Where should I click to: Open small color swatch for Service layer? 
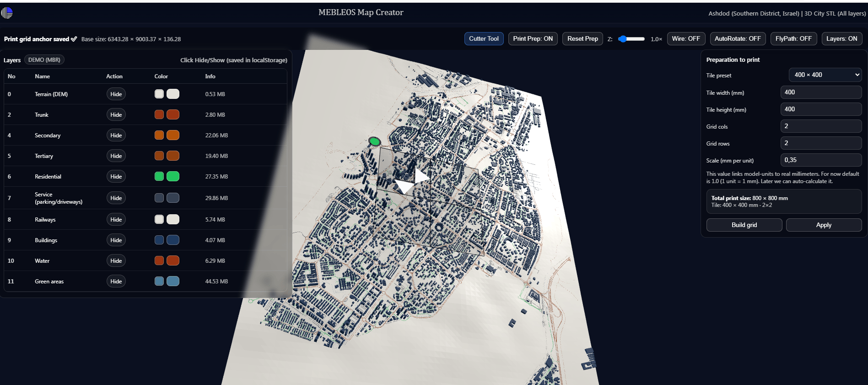click(x=159, y=198)
